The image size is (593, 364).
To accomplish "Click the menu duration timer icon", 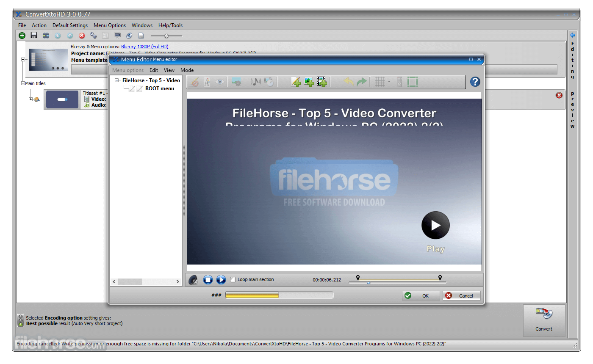I will tap(269, 82).
